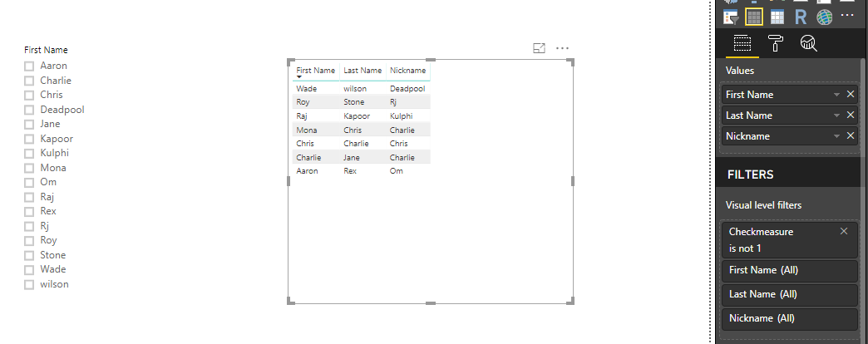Click the FILTERS section header

click(x=751, y=174)
